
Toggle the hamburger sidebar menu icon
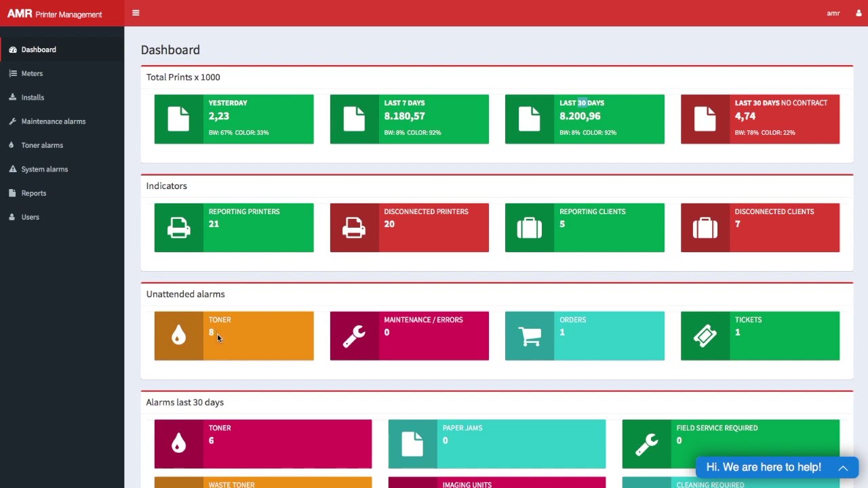136,13
